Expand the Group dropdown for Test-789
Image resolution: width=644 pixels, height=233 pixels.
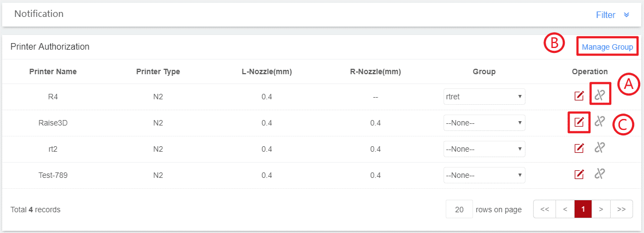pyautogui.click(x=484, y=175)
